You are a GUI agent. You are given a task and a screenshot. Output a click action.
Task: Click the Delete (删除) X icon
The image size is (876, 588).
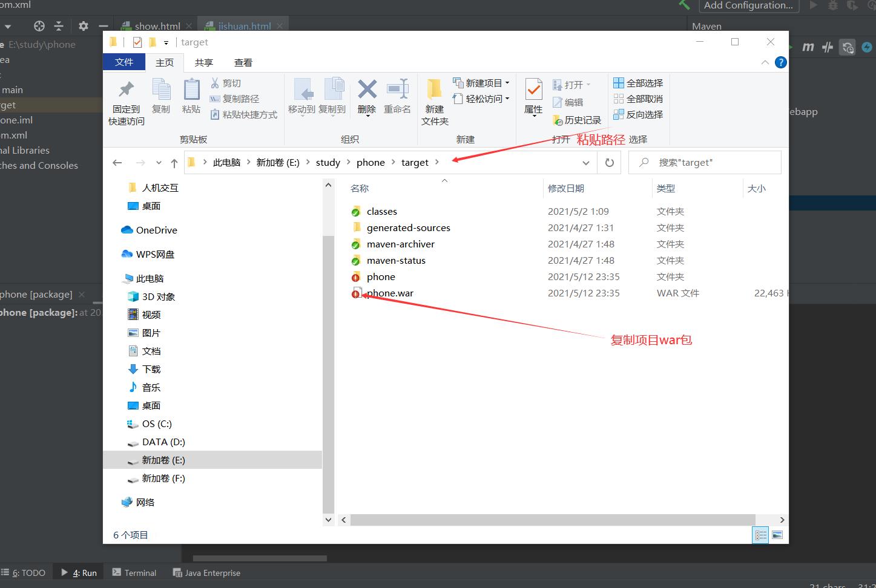[x=367, y=90]
